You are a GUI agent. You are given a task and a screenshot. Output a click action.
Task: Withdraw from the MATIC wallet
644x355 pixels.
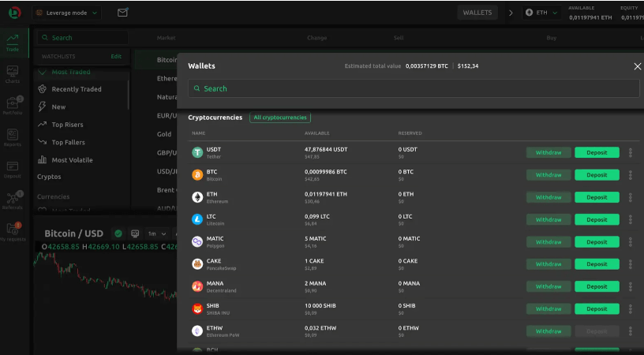click(549, 241)
